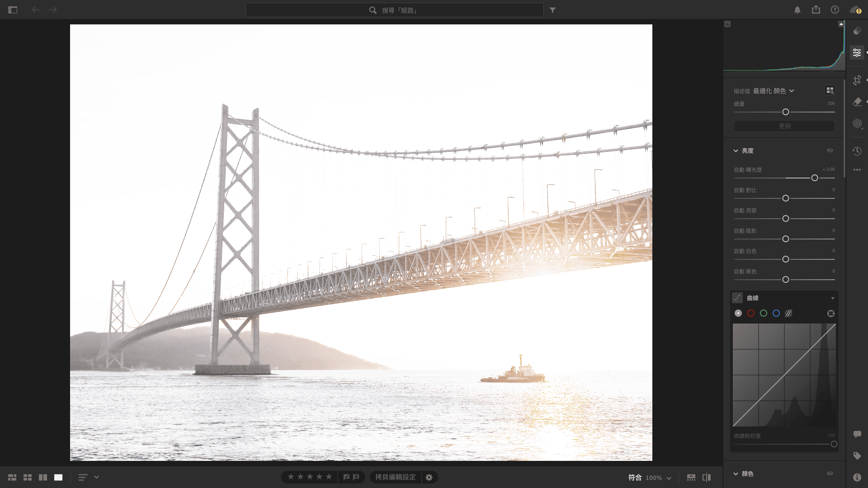
Task: Select the red channel curve circle
Action: pos(751,313)
